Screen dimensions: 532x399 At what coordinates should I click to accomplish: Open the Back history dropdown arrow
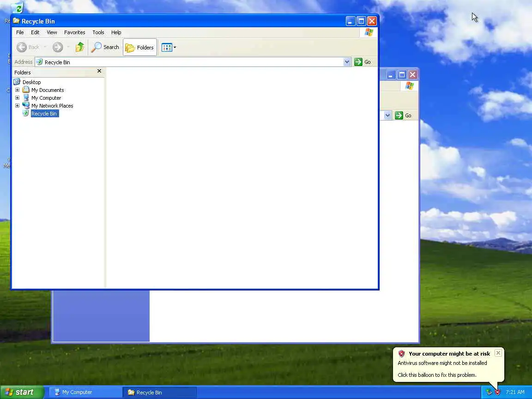coord(45,47)
